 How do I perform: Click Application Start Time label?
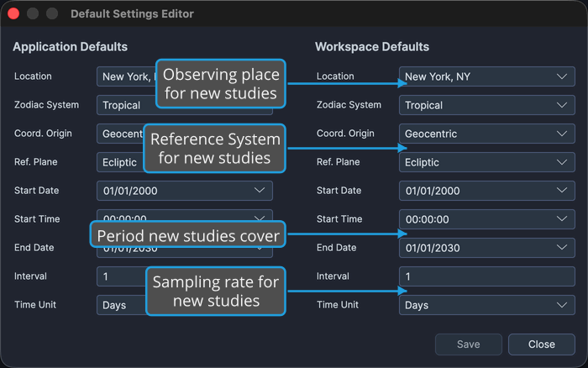pyautogui.click(x=37, y=219)
